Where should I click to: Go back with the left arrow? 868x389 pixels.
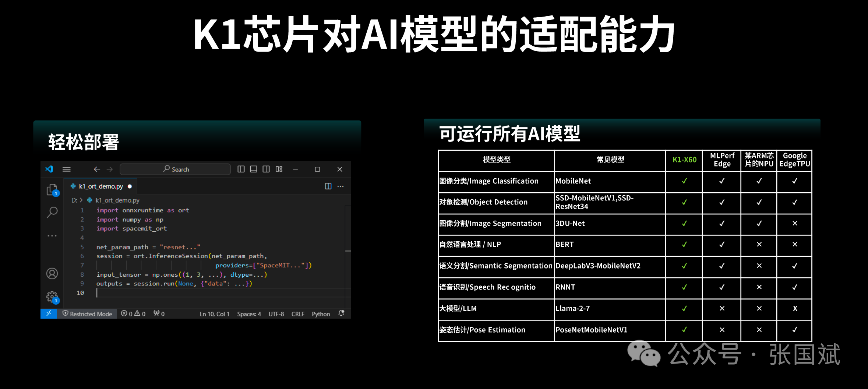tap(97, 169)
